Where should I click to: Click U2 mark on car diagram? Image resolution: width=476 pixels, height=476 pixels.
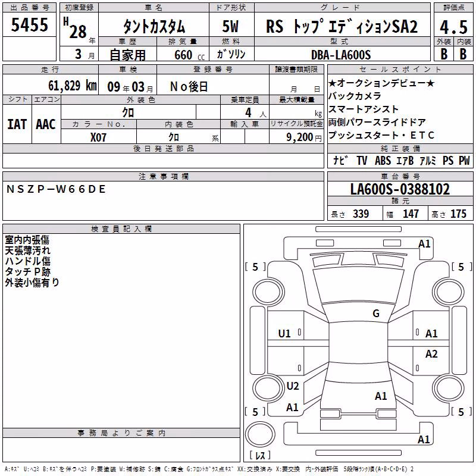pos(293,386)
